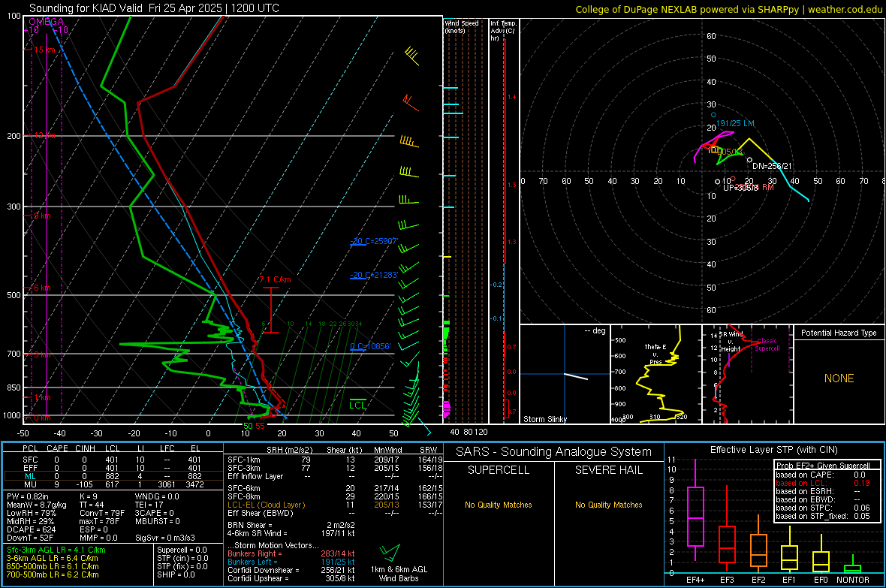886x588 pixels.
Task: Click the white line in Storm Slinky panel
Action: (x=576, y=376)
